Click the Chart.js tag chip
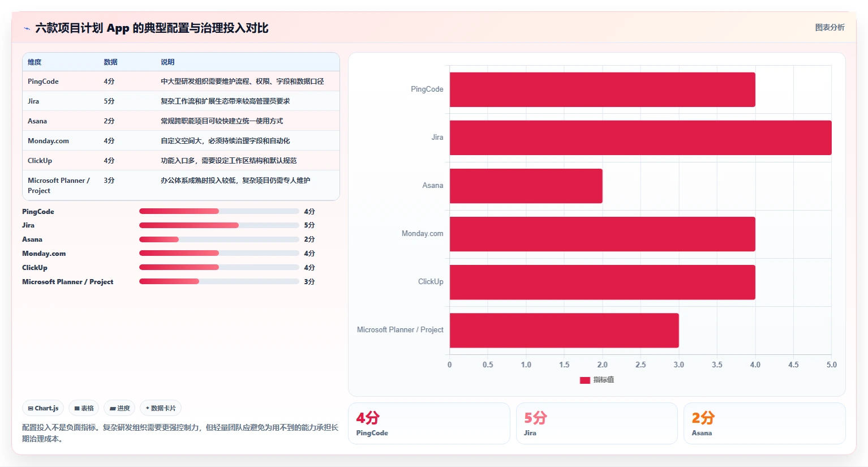The height and width of the screenshot is (467, 868). tap(43, 408)
